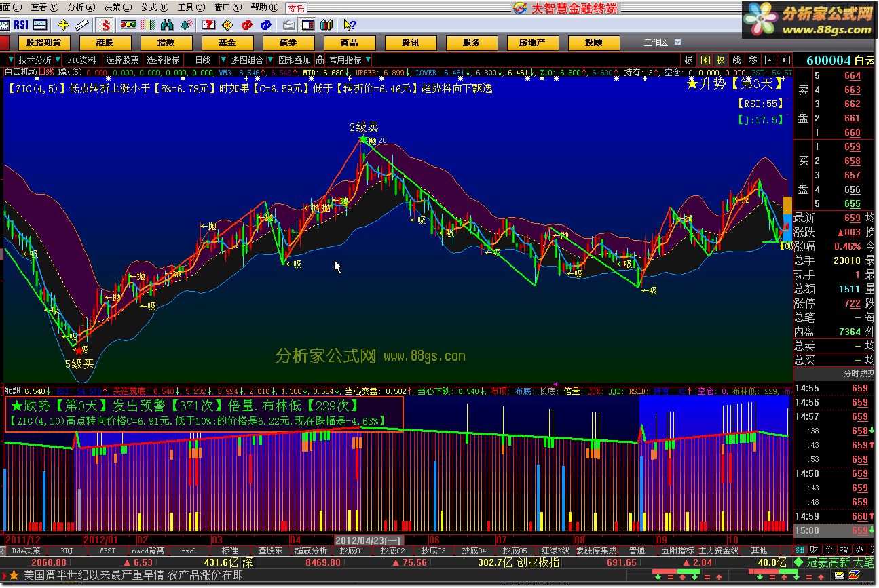
Task: Click the 太智慧金融终端 logo icon
Action: 519,8
